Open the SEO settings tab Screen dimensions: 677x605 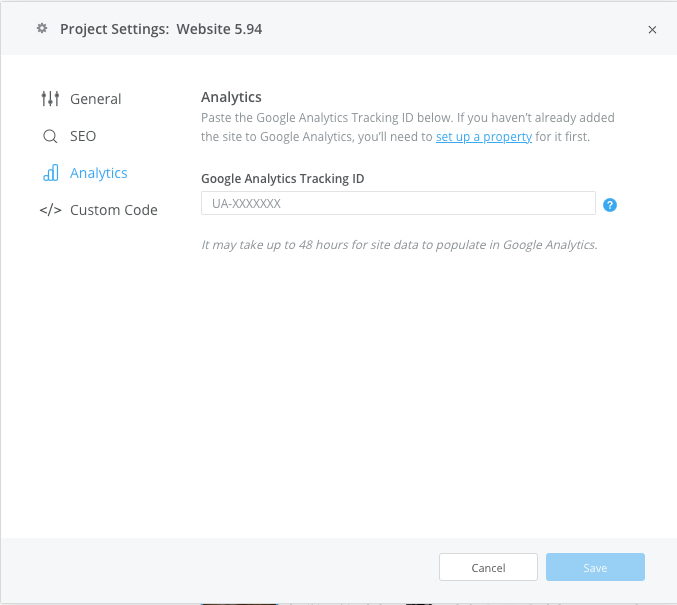point(83,136)
